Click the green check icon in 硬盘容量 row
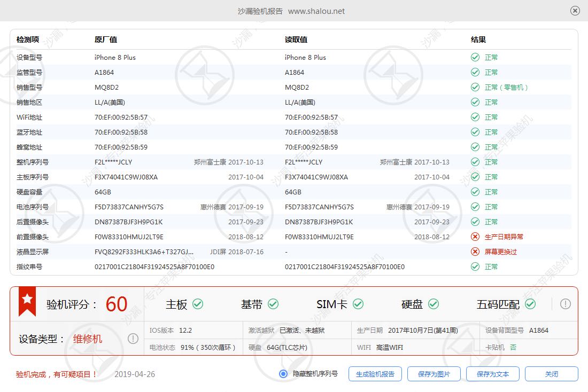The image size is (588, 392). pyautogui.click(x=475, y=192)
